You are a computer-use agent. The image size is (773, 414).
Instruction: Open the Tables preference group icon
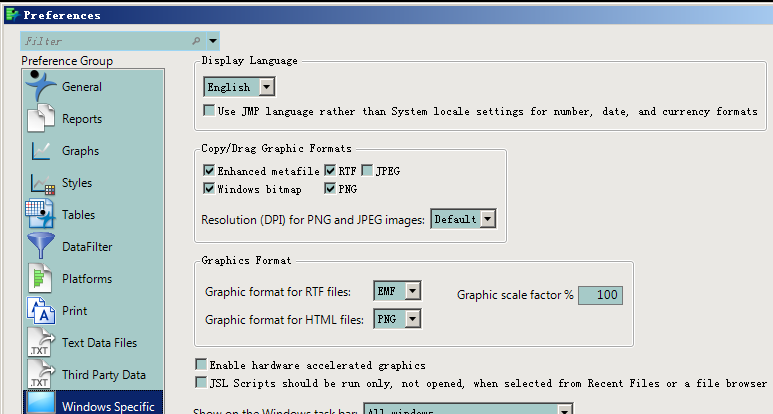click(x=41, y=215)
